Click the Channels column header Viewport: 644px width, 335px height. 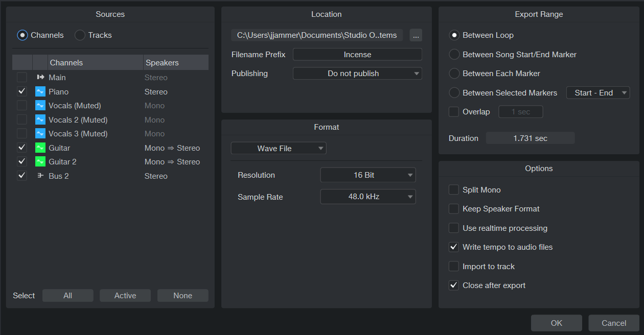tap(96, 63)
